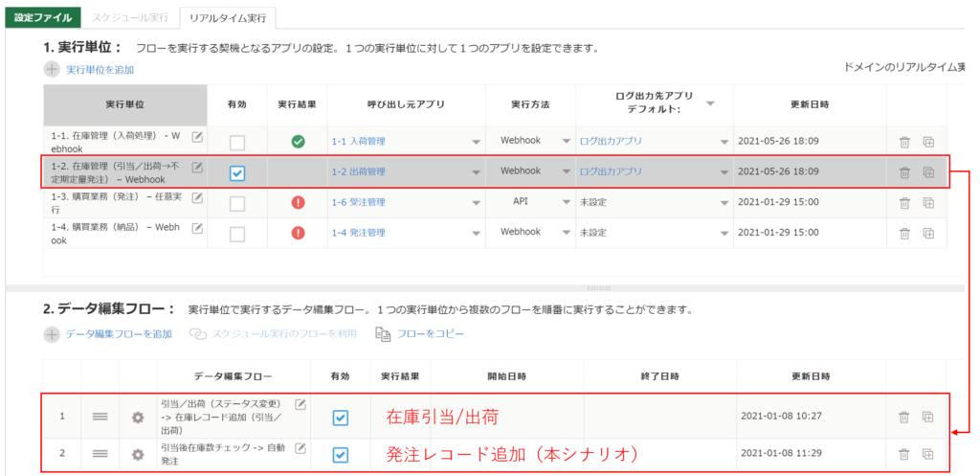Delete execution unit 1-3 with trash icon
Screen dimensions: 980x476
point(904,203)
